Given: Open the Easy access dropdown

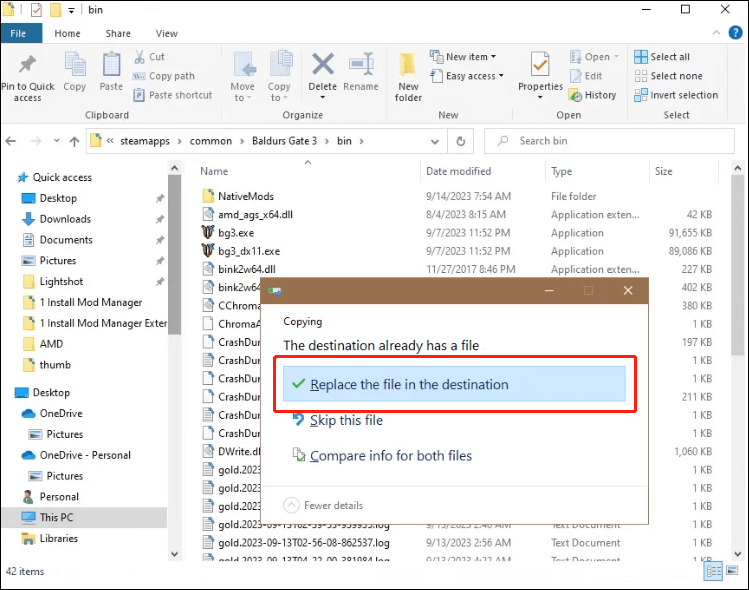Looking at the screenshot, I should tap(467, 76).
